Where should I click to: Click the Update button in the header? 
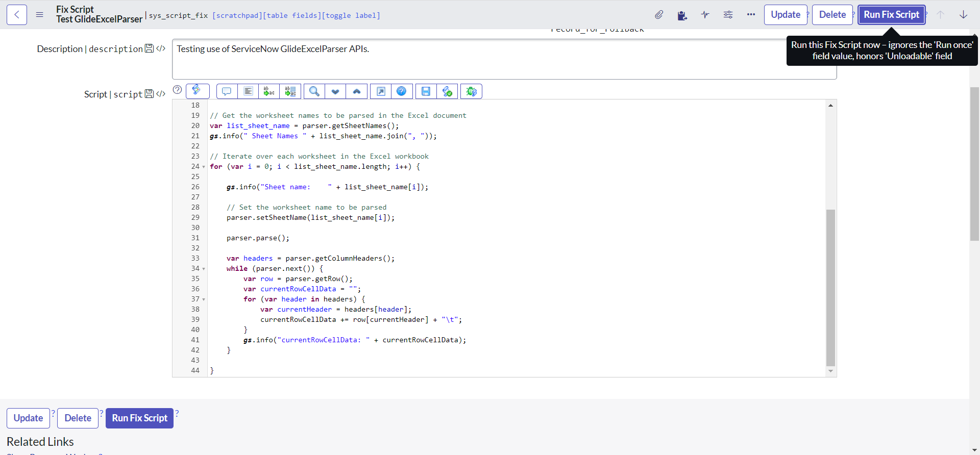(x=786, y=15)
